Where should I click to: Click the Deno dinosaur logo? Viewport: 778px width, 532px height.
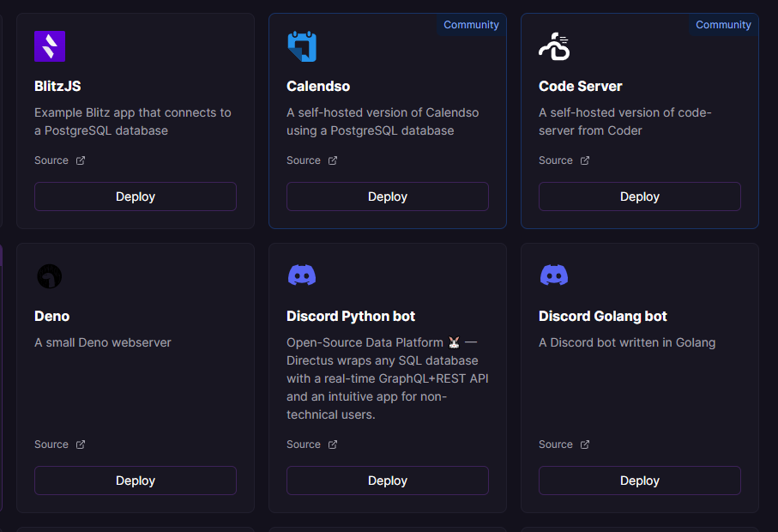point(49,276)
